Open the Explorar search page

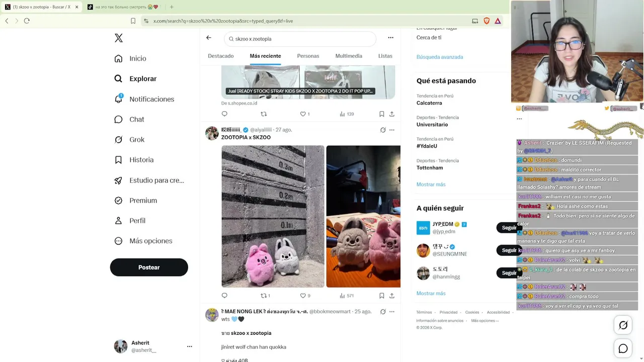(x=135, y=78)
